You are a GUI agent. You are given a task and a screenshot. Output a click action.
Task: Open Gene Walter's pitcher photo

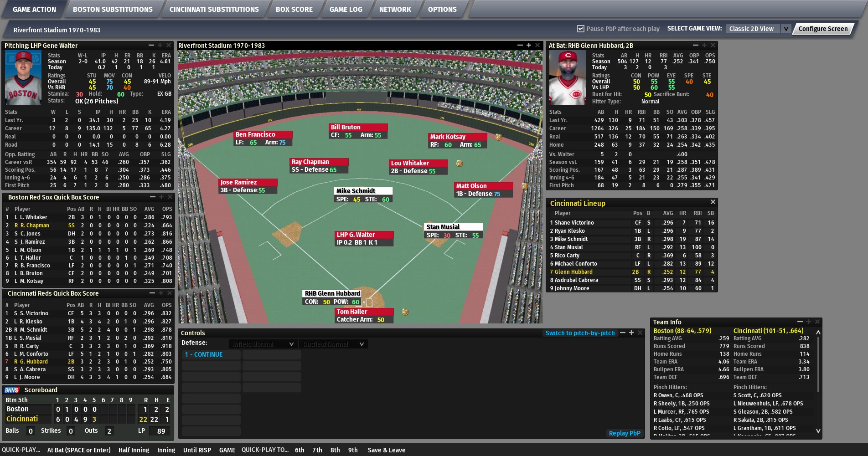22,78
